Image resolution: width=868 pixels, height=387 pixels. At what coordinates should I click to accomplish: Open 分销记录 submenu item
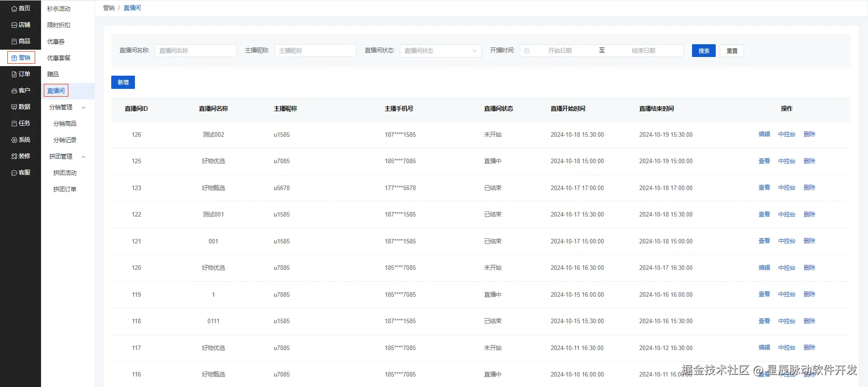click(x=65, y=140)
